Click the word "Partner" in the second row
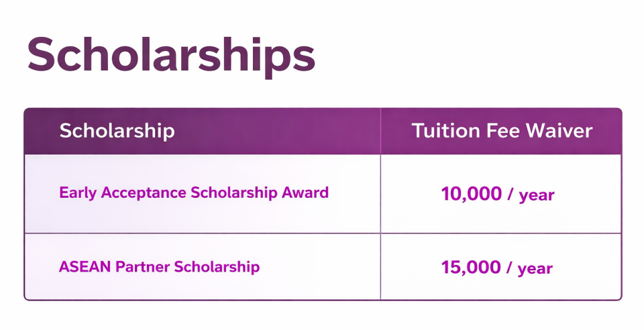Viewport: 644px width, 330px height. (x=143, y=267)
